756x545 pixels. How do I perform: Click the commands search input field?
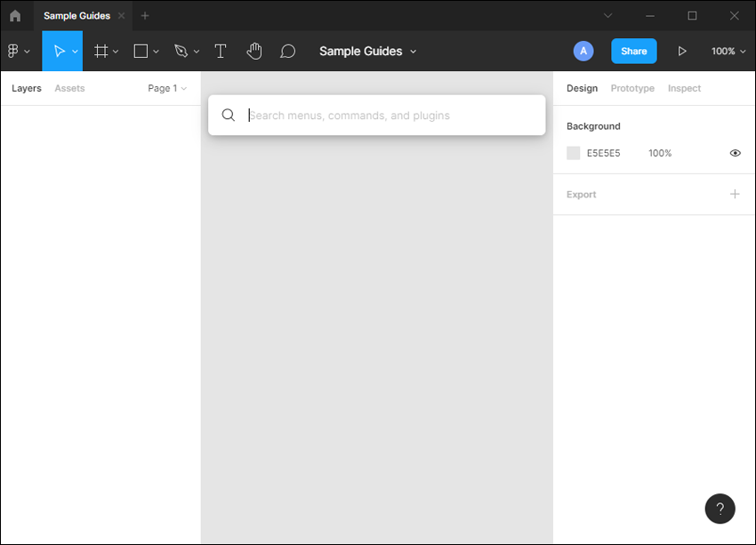click(x=376, y=115)
